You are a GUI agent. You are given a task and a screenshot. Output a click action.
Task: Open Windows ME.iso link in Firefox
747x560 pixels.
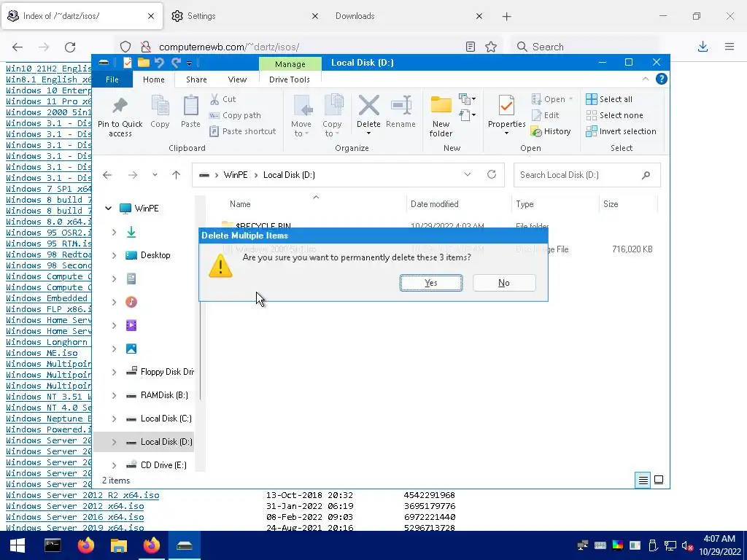coord(42,354)
